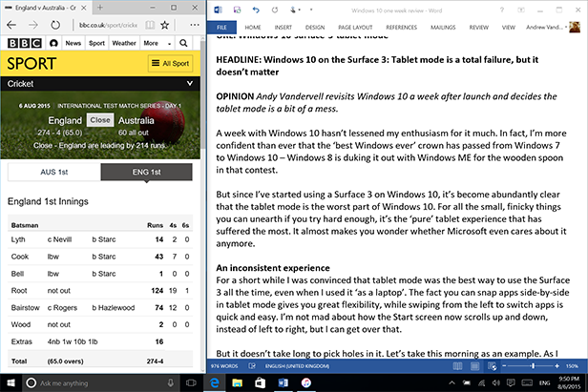Toggle Read Mode view in Word status bar
The image size is (588, 392).
coord(457,366)
